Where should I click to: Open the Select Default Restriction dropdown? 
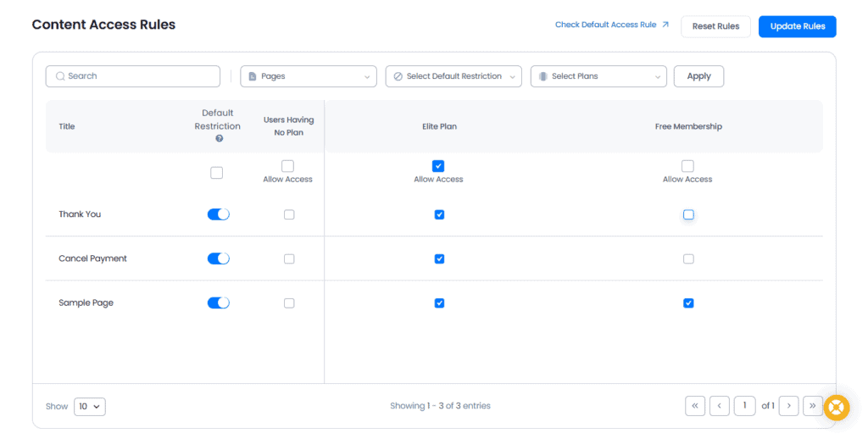453,76
